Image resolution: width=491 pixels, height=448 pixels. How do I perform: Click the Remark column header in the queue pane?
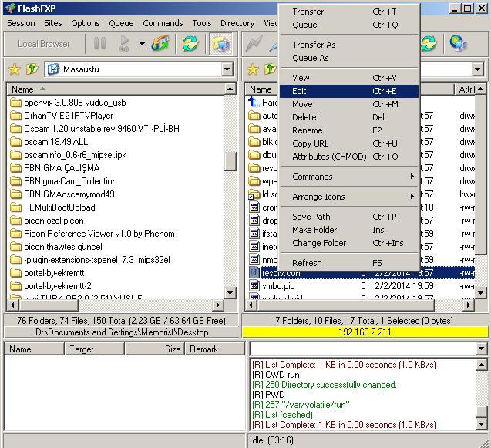214,349
